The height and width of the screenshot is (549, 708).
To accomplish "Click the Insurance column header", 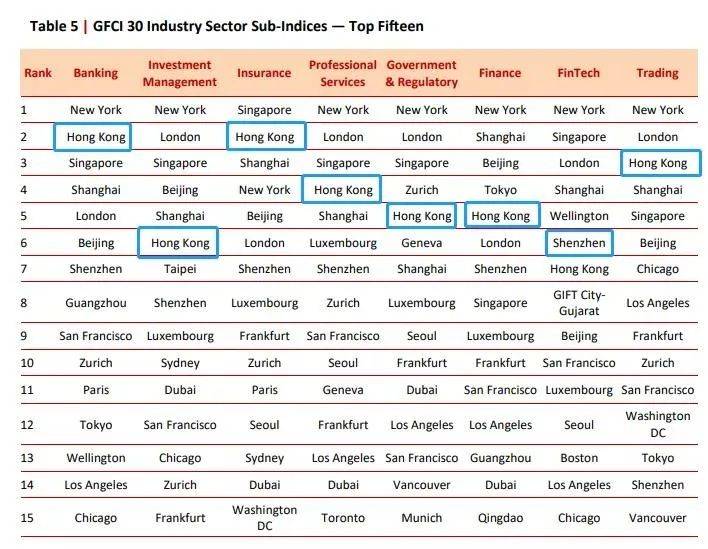I will coord(264,73).
